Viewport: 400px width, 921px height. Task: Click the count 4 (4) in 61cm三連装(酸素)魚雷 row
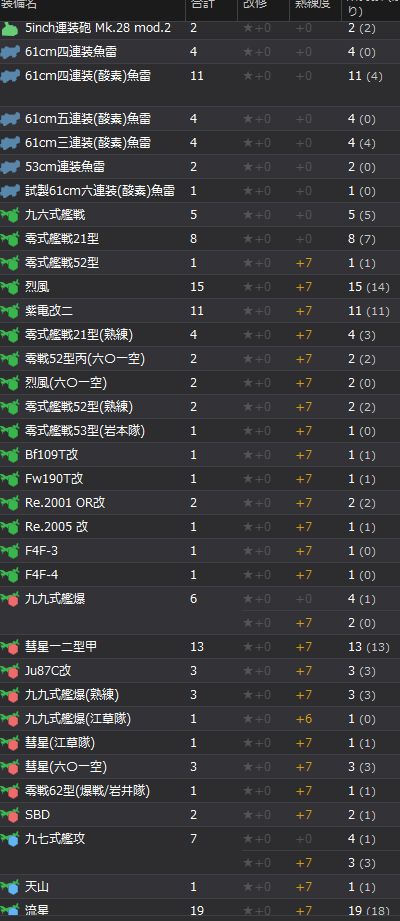[x=361, y=143]
